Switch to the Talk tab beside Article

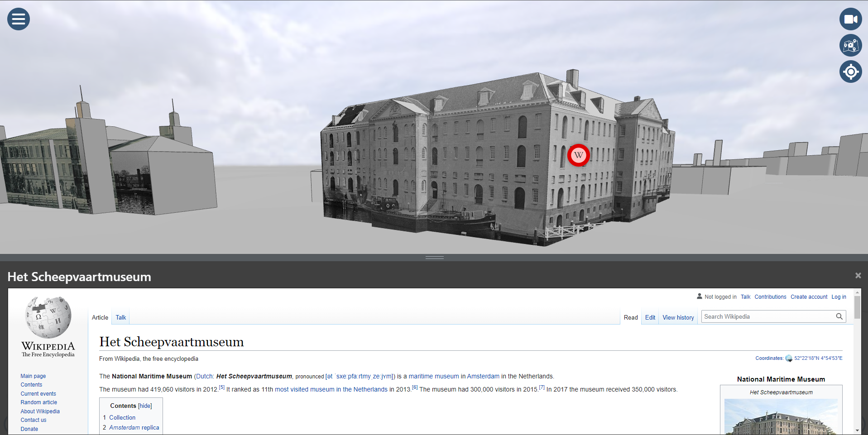pyautogui.click(x=121, y=318)
